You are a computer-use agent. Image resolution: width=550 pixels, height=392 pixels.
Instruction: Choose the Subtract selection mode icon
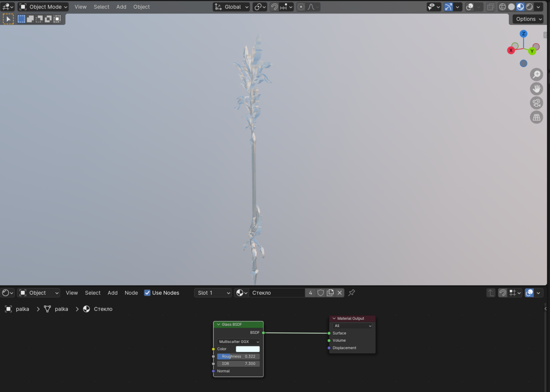tap(39, 19)
